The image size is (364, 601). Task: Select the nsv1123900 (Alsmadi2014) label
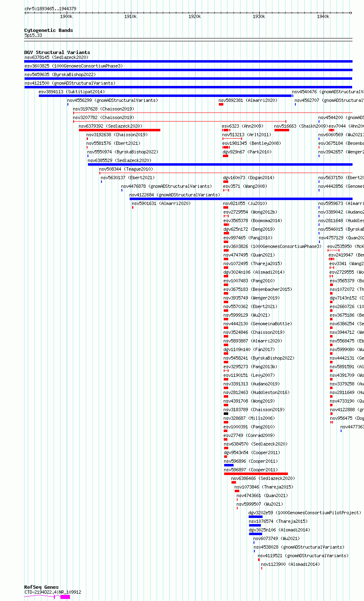(290, 564)
